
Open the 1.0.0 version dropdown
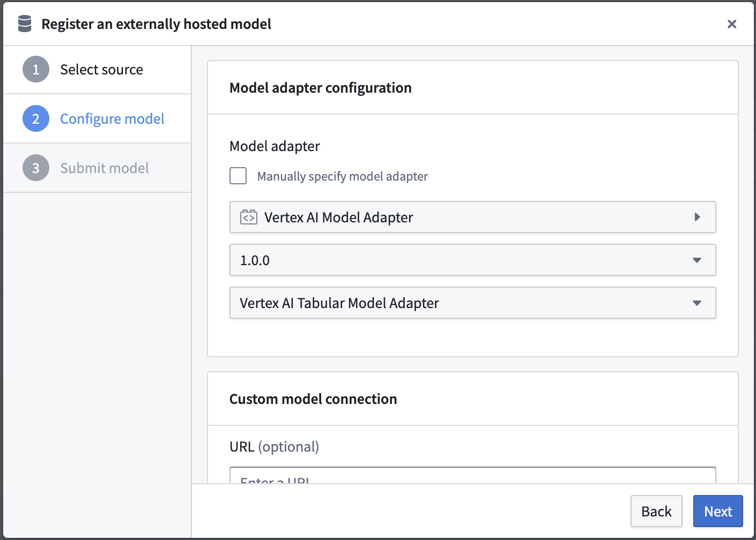coord(472,260)
